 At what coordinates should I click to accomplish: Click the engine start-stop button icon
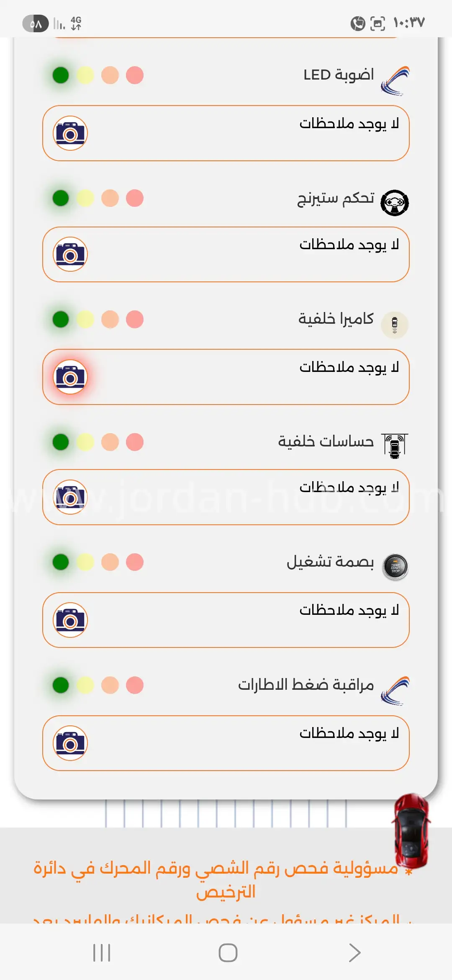pyautogui.click(x=395, y=567)
